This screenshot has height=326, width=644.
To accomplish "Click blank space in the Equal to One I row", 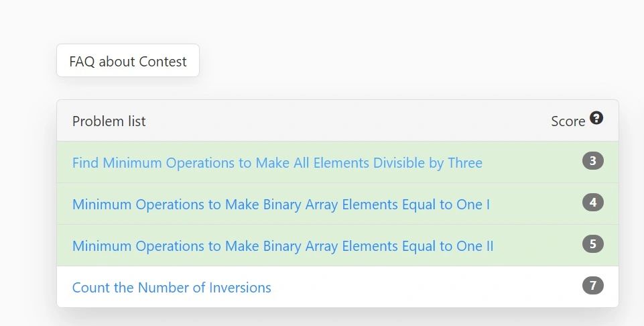I will coord(536,205).
